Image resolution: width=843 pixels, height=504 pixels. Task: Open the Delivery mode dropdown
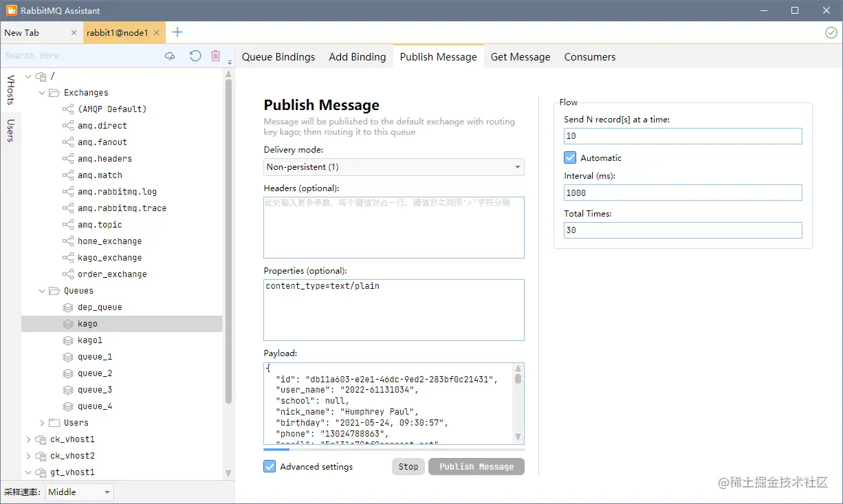pyautogui.click(x=394, y=167)
